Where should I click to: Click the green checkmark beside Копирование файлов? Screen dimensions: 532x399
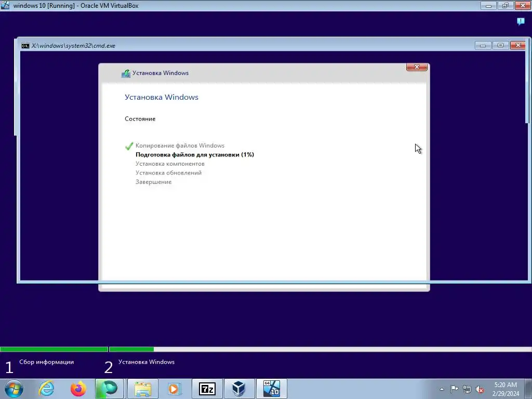(129, 146)
